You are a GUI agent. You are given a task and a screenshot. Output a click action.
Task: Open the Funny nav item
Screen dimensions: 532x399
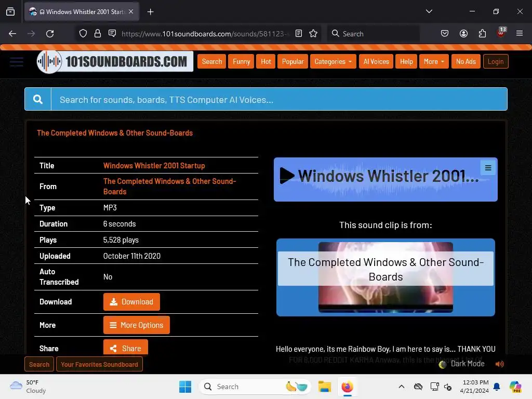pyautogui.click(x=241, y=61)
